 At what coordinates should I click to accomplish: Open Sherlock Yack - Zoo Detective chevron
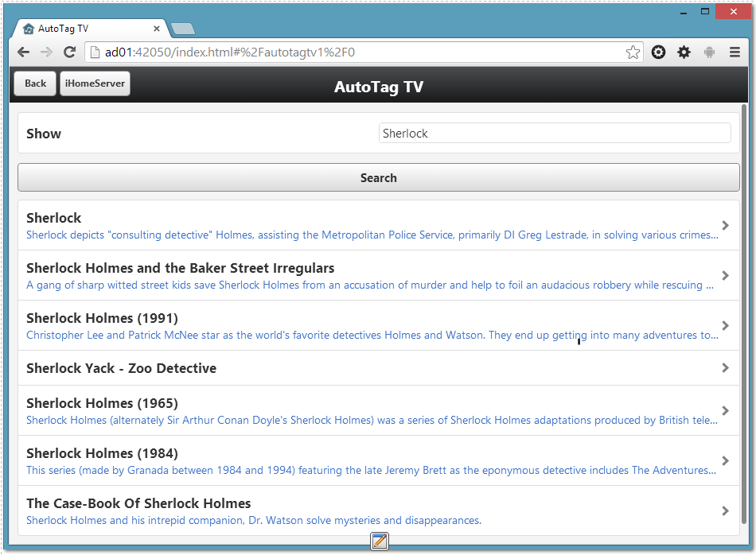(x=725, y=368)
